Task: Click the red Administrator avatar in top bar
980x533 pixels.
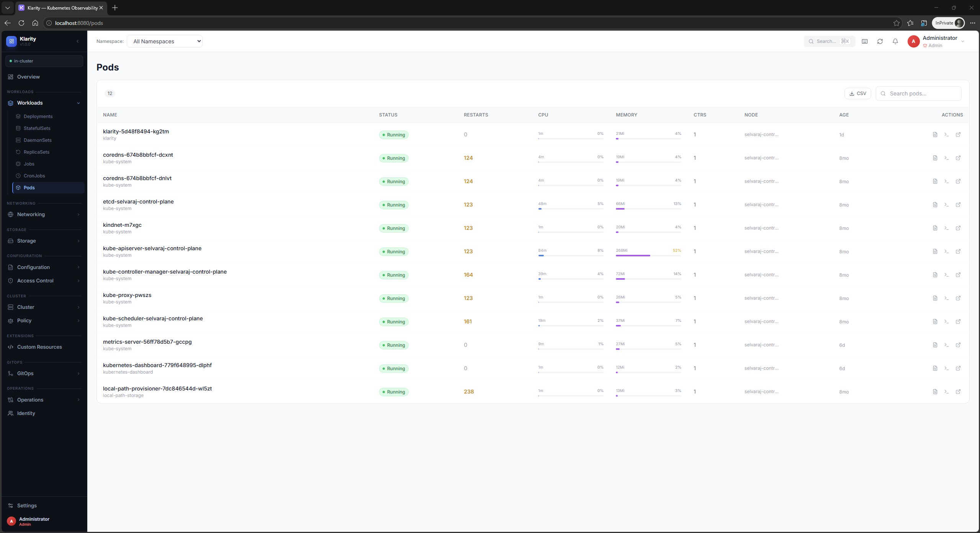Action: click(x=913, y=41)
